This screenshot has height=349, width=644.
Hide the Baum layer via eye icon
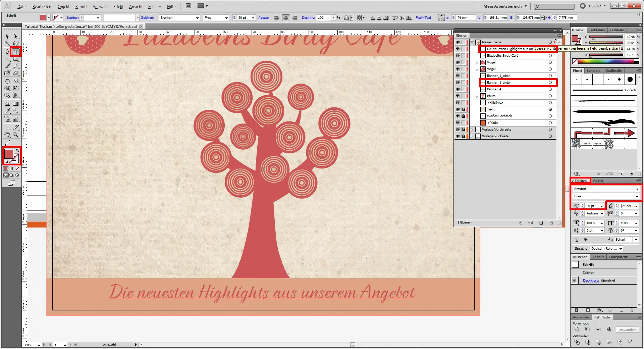tap(458, 96)
